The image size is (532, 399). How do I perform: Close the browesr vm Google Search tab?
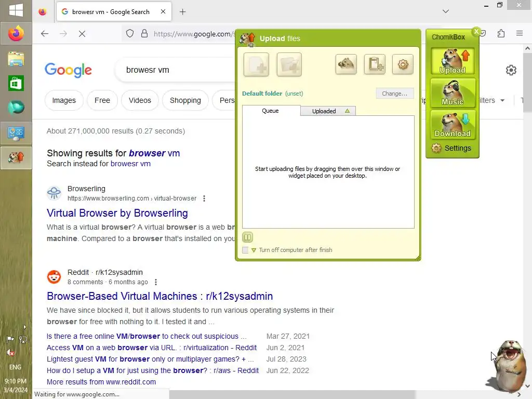tap(163, 11)
